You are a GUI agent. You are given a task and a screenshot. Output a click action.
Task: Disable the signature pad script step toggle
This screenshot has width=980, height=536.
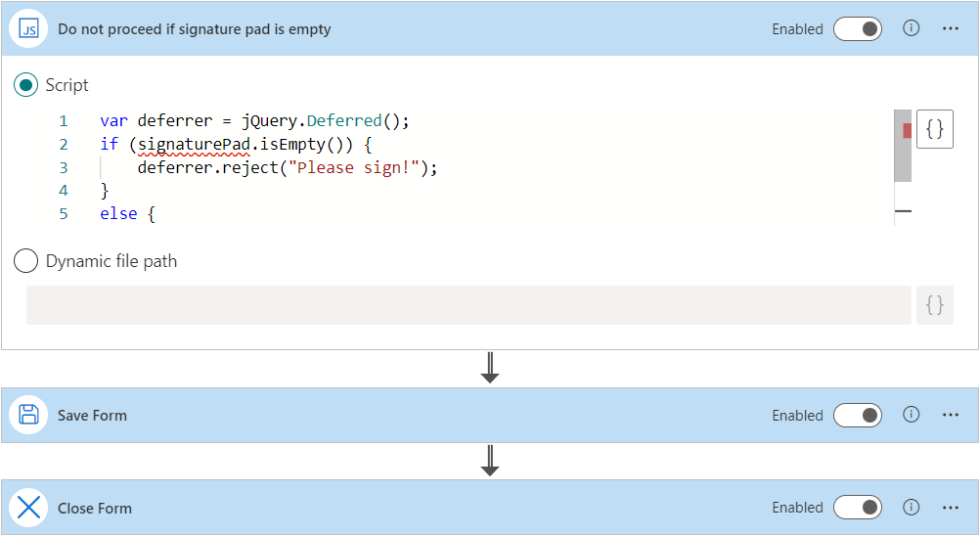(858, 29)
